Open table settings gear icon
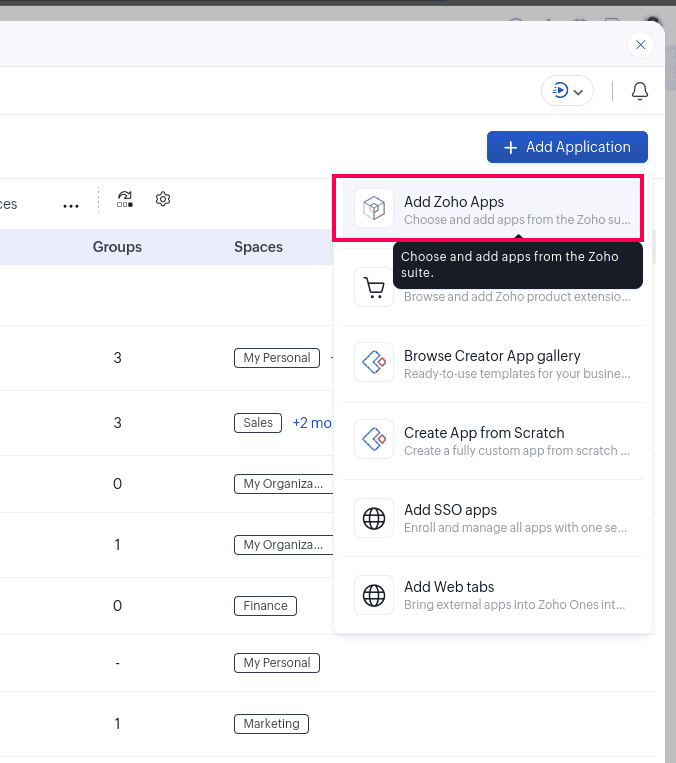Viewport: 676px width, 763px height. (163, 199)
